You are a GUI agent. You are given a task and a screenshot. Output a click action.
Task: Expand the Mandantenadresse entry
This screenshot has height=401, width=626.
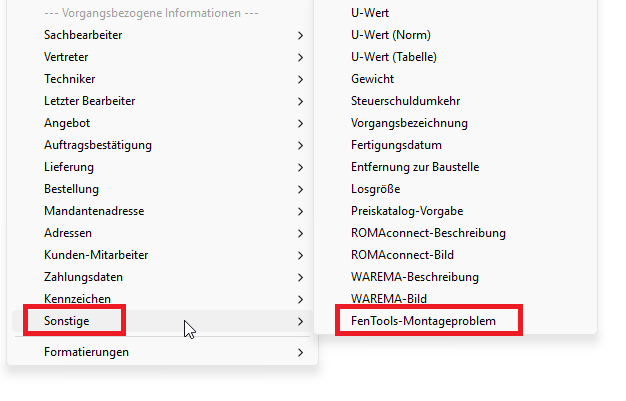point(94,211)
